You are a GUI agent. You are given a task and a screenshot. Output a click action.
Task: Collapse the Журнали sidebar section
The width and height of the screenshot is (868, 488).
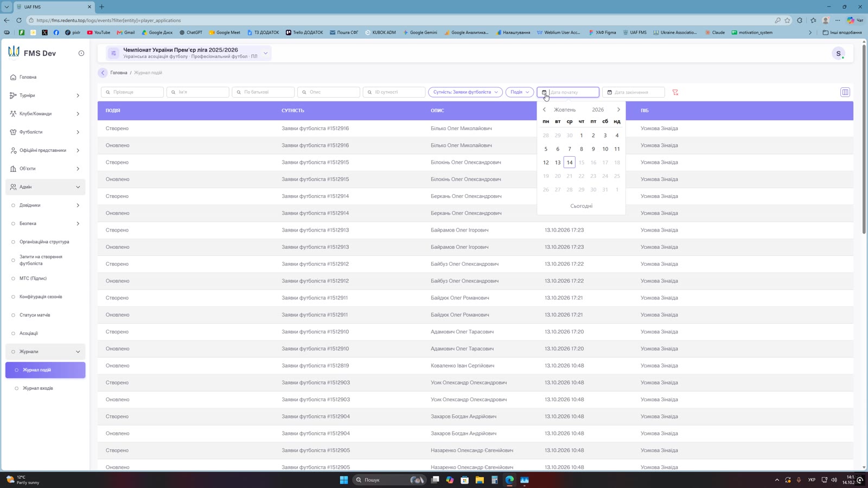tap(45, 351)
